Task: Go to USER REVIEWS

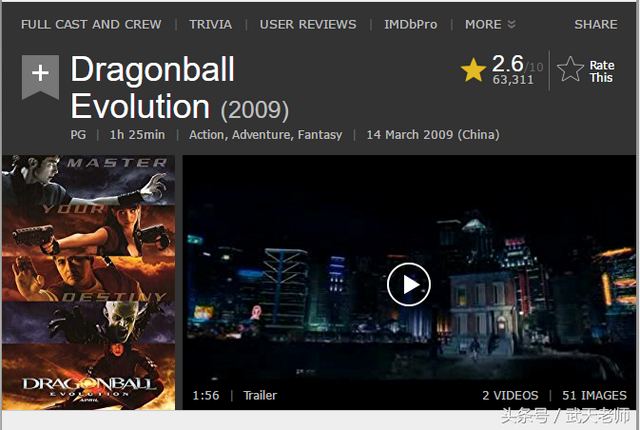Action: pyautogui.click(x=308, y=24)
